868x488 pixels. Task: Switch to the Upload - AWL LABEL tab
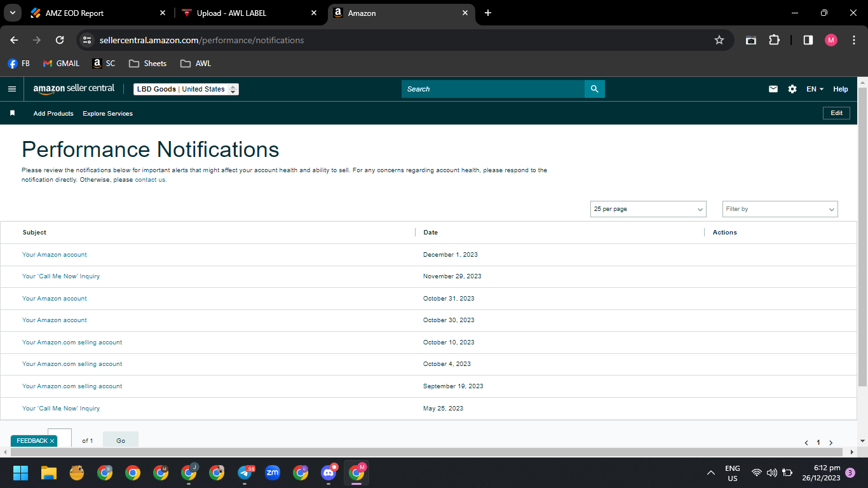[x=249, y=13]
